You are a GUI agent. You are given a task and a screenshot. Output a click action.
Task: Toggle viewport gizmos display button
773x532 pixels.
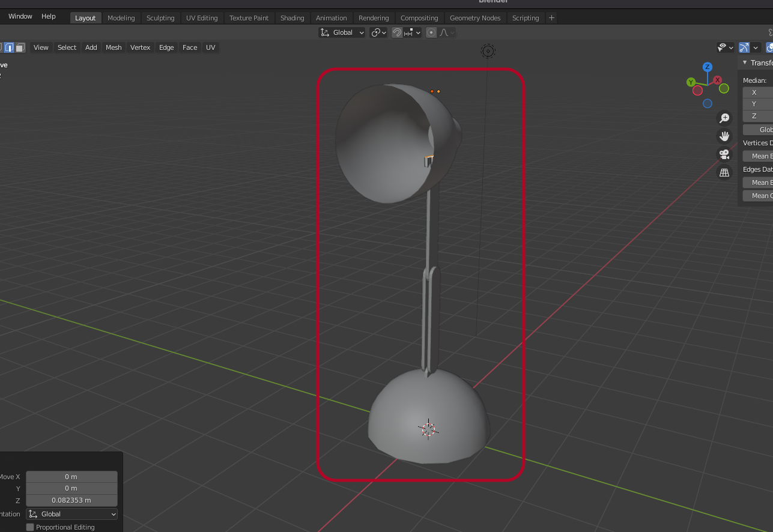click(x=744, y=47)
